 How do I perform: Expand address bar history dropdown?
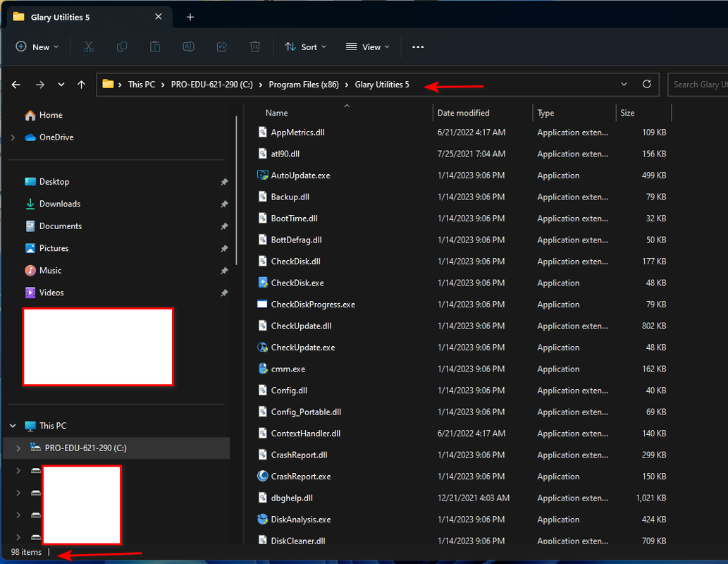(624, 84)
